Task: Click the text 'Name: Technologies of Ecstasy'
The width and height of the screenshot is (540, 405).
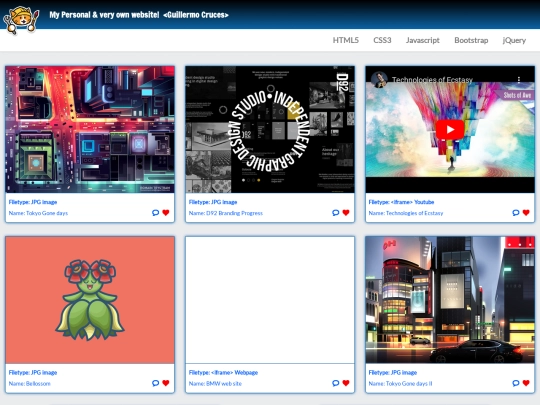Action: point(406,213)
